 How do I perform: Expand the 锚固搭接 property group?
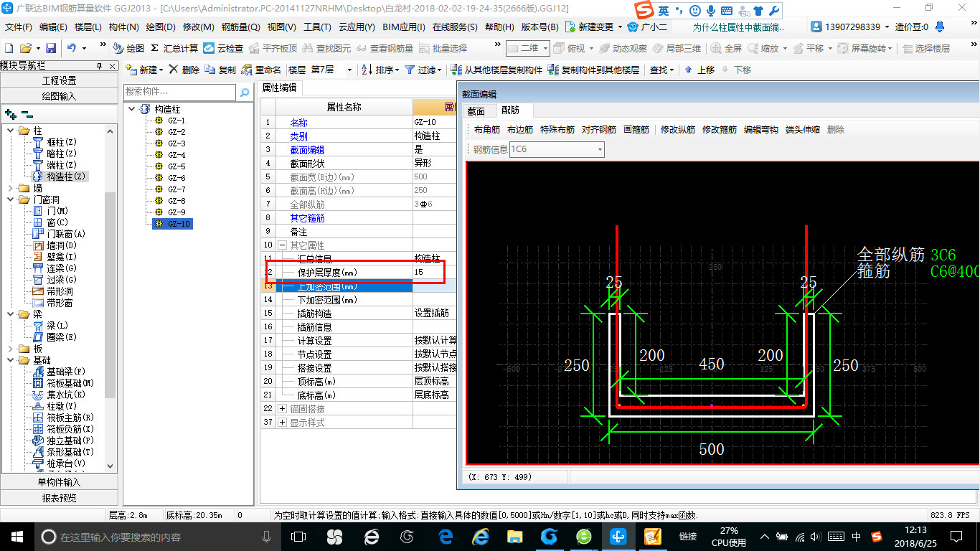coord(282,409)
